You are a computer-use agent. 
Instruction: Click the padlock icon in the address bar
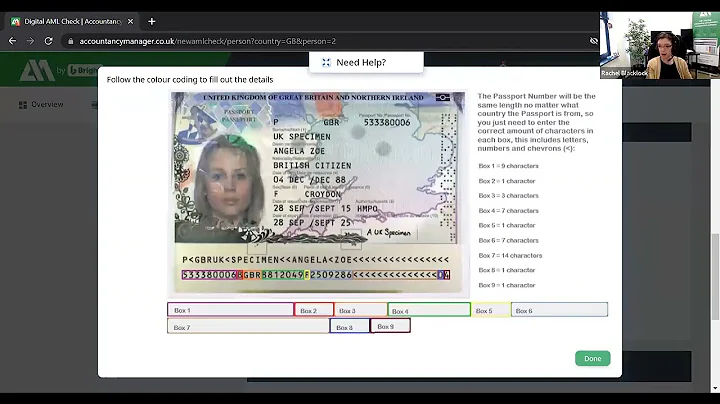point(70,41)
